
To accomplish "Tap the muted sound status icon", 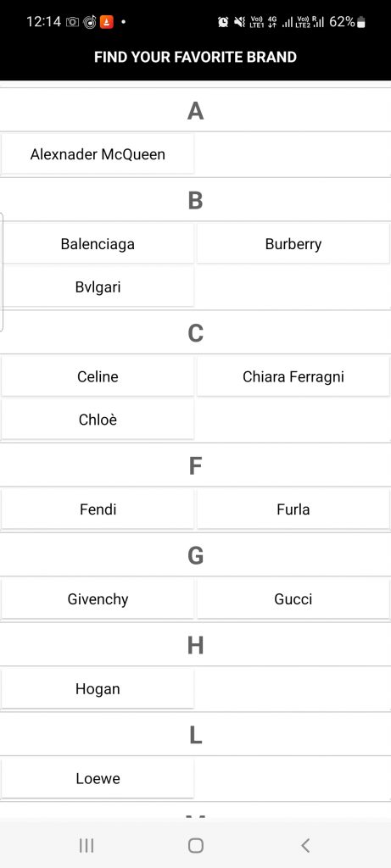I will pyautogui.click(x=239, y=22).
